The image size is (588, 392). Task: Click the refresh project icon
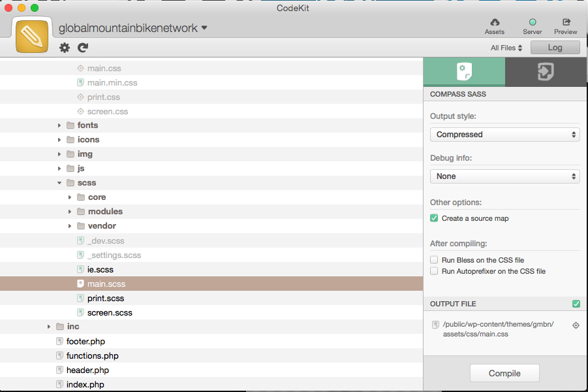click(83, 48)
